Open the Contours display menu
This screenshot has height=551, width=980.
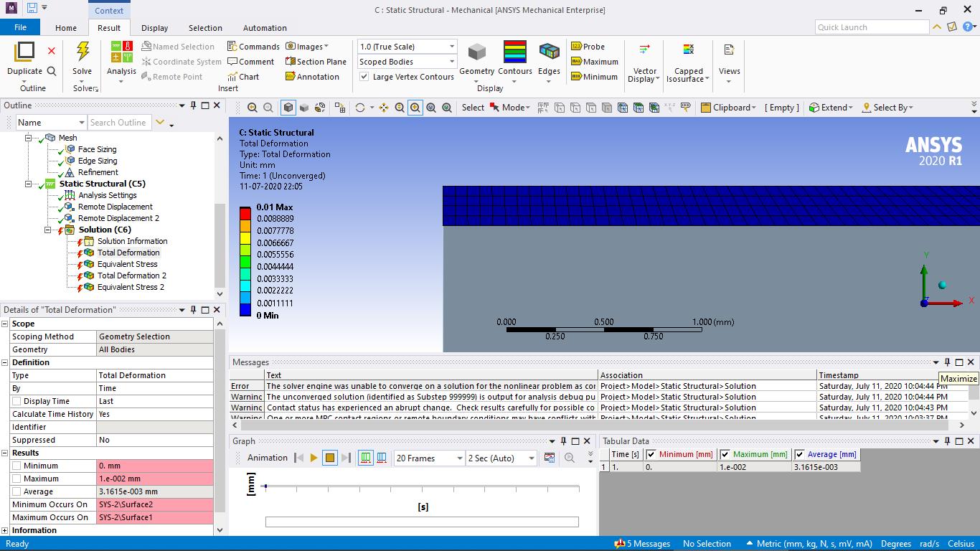(x=515, y=62)
